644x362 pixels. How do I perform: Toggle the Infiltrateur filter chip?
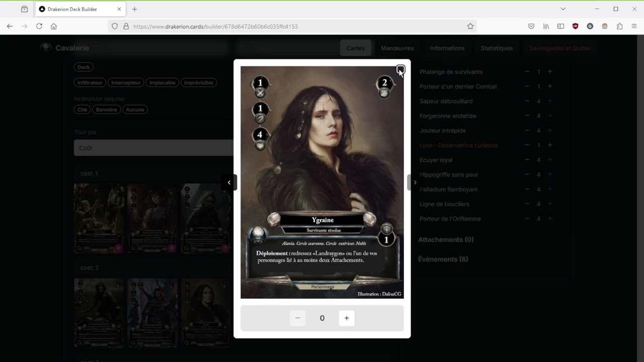point(90,82)
